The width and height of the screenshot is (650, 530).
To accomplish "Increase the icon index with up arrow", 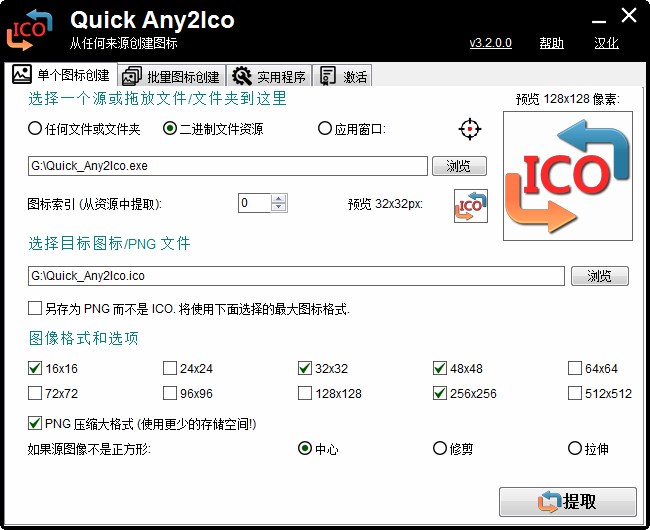I will tap(279, 198).
